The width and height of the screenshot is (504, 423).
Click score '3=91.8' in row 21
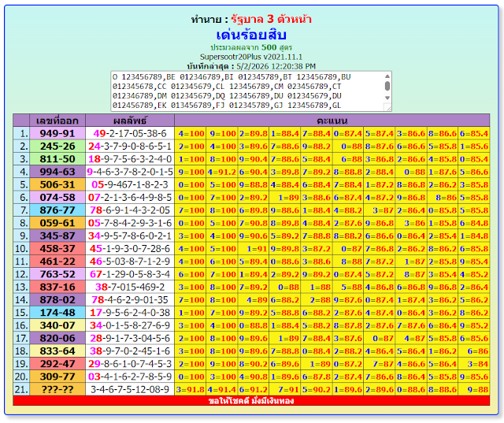coord(191,389)
